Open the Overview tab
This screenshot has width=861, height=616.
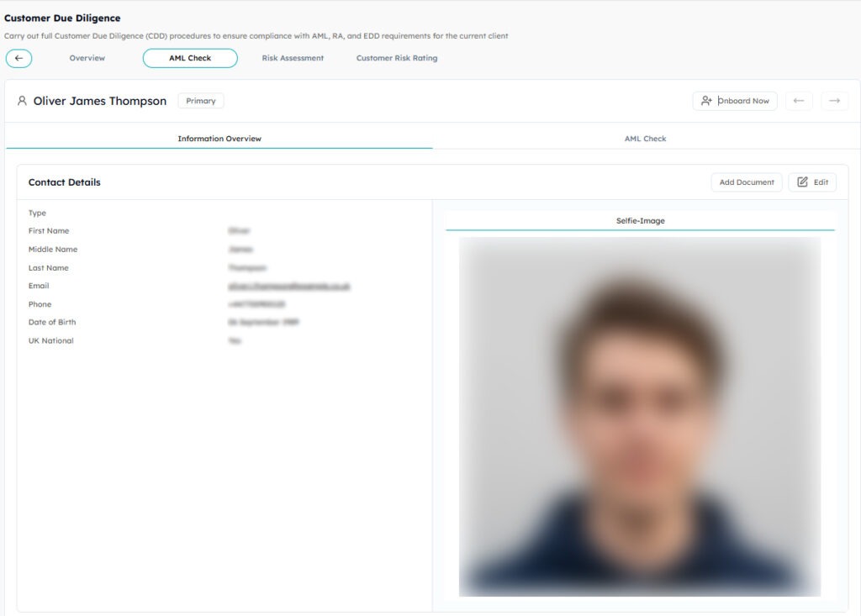(87, 58)
